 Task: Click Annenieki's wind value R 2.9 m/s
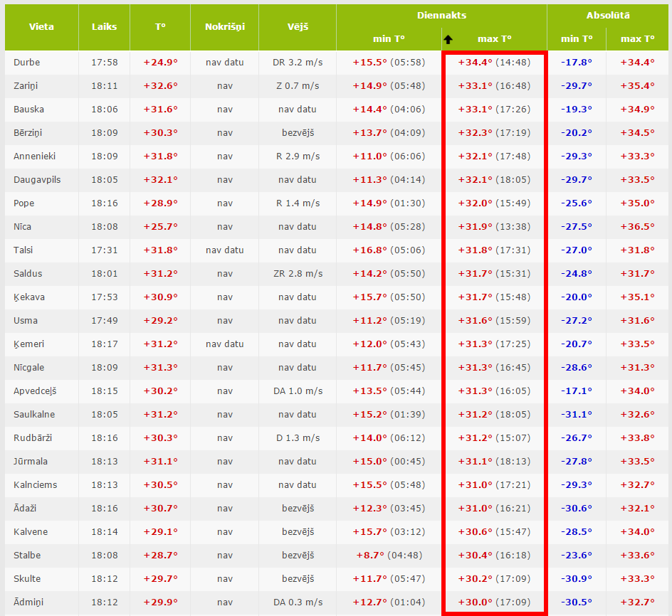298,156
